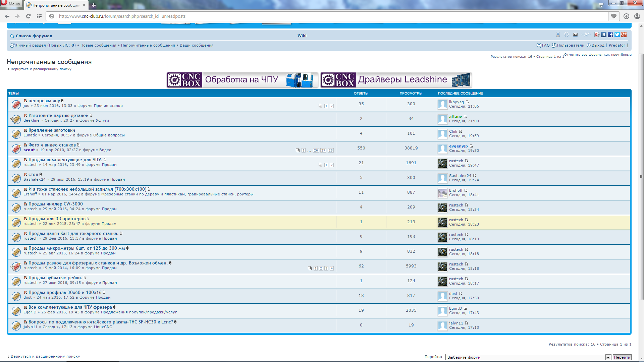Reload the page in browser toolbar

(x=28, y=16)
